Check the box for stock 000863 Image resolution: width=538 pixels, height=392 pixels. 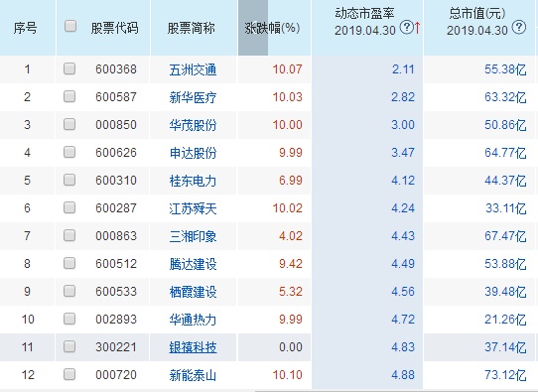[x=69, y=235]
